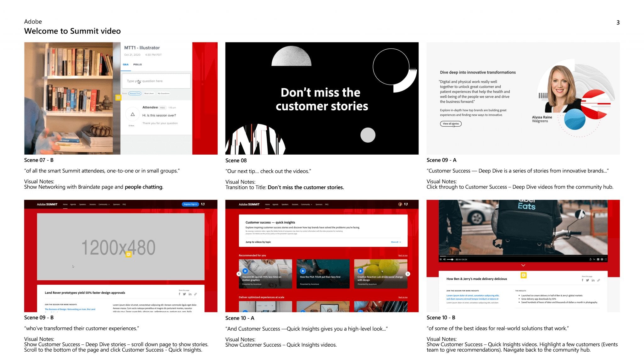Select Most Liked filter pill

tap(149, 93)
